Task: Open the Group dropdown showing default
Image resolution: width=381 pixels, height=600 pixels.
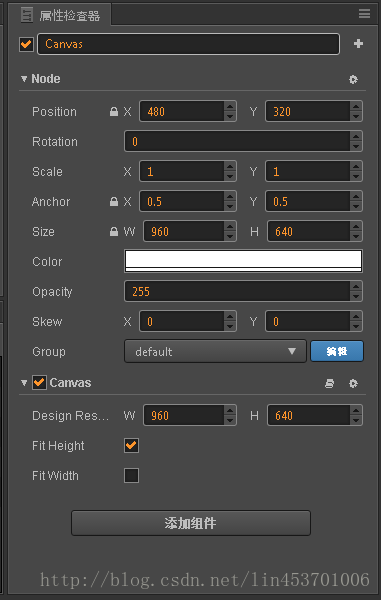Action: point(215,351)
